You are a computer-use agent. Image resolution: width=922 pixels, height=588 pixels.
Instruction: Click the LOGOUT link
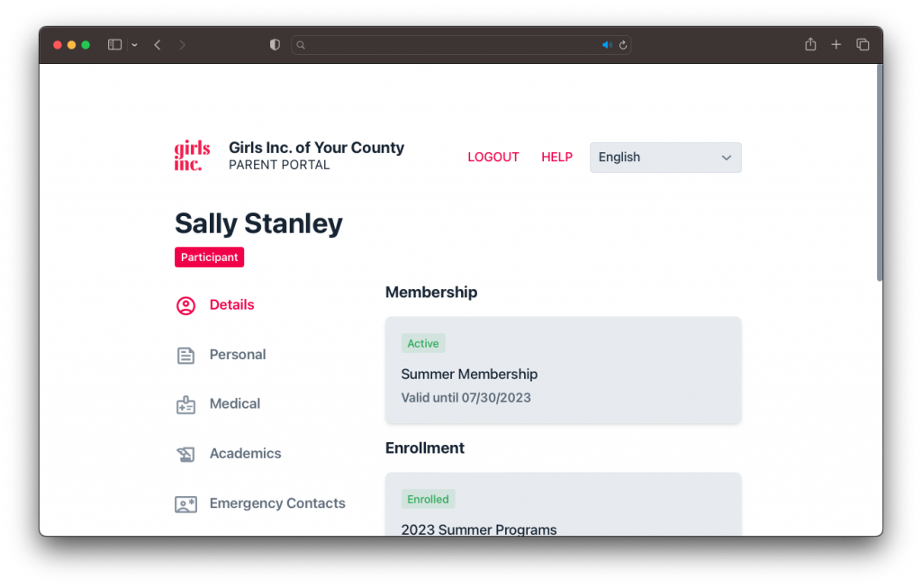493,157
